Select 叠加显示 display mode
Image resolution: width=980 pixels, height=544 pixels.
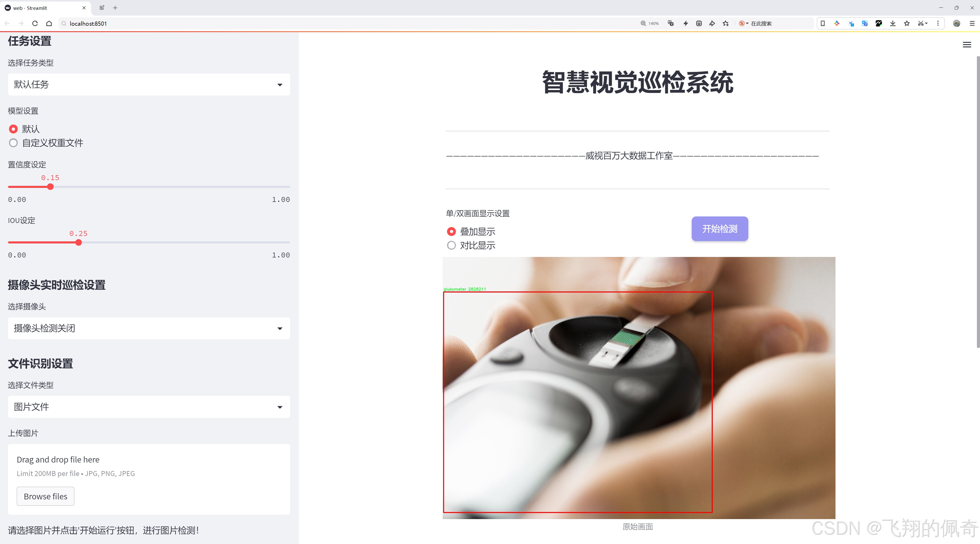[x=451, y=231]
